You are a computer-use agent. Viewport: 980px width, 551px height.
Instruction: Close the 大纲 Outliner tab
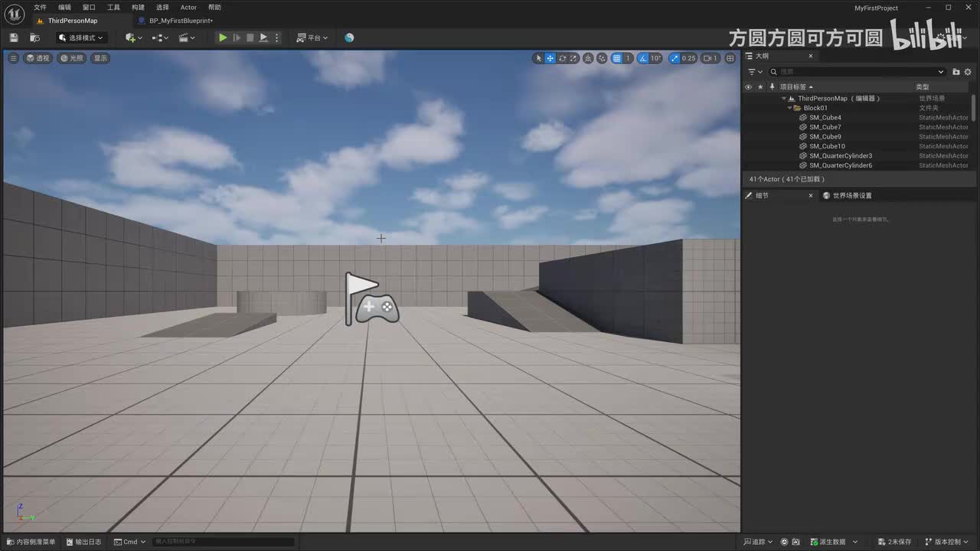[x=811, y=56]
